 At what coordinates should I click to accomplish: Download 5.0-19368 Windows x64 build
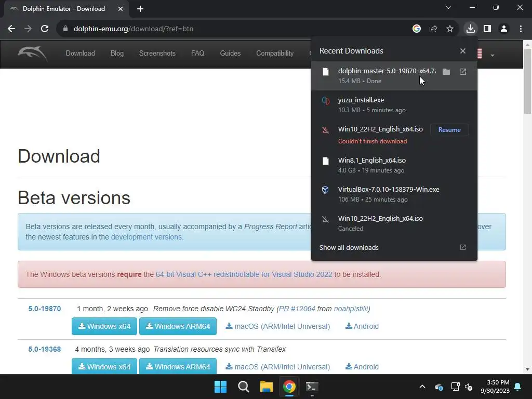104,366
